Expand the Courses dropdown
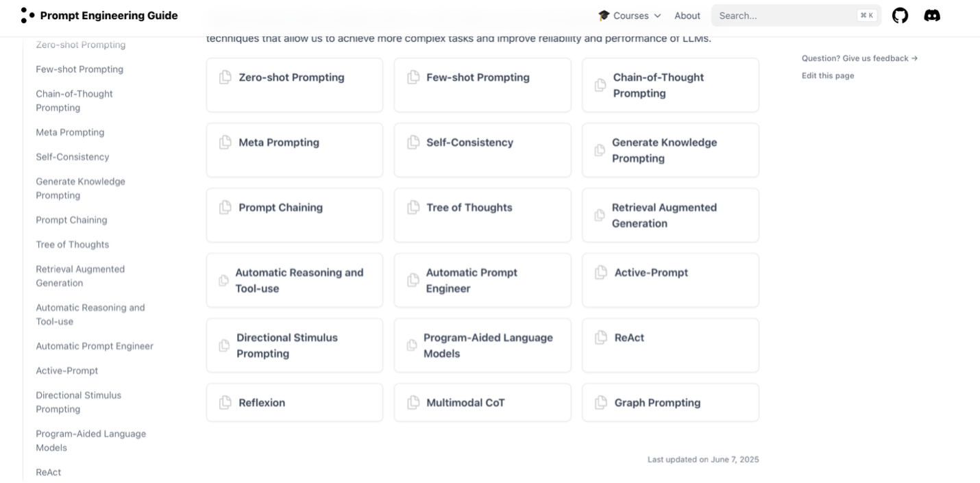This screenshot has height=483, width=980. coord(628,15)
